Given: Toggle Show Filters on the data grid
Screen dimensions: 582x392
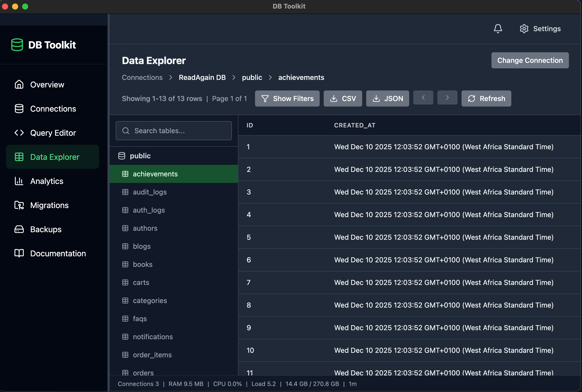Looking at the screenshot, I should coord(287,99).
